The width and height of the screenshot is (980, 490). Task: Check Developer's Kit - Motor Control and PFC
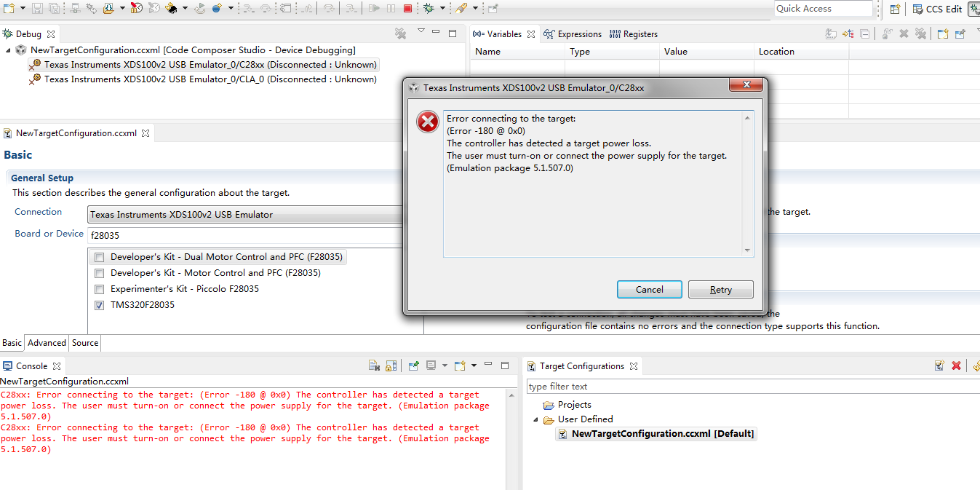click(99, 273)
